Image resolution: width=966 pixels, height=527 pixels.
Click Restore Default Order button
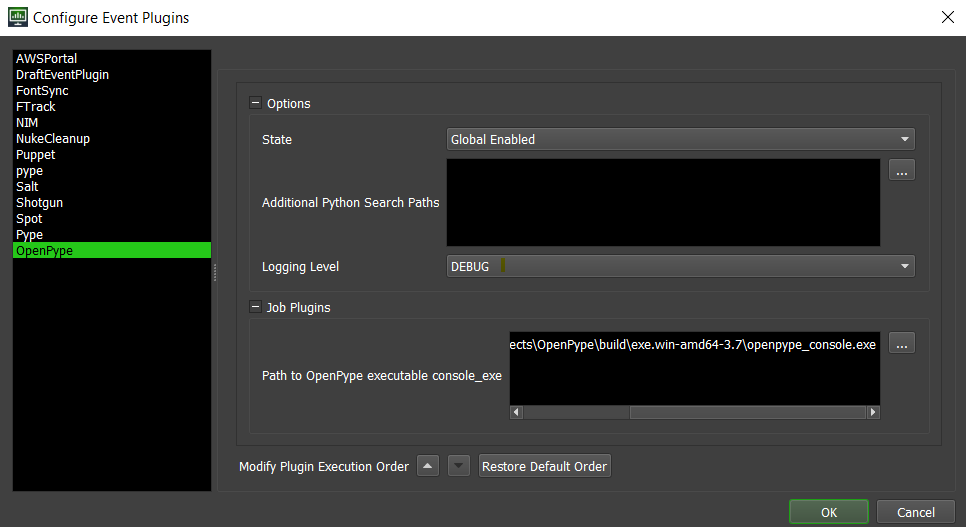pos(544,467)
